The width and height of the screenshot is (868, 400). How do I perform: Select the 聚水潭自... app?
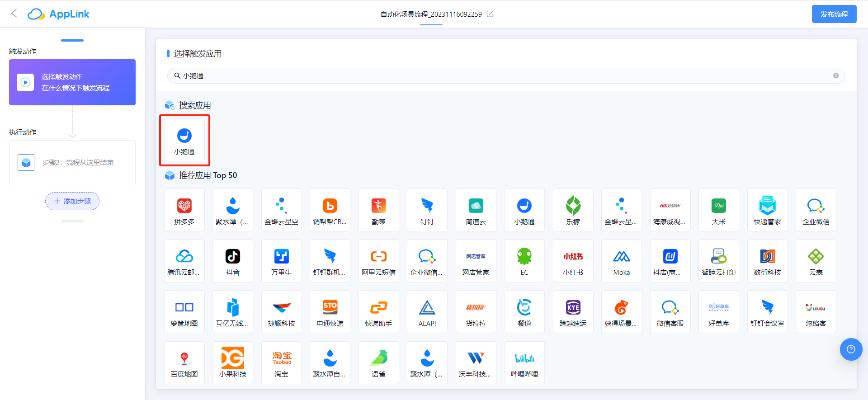point(330,363)
